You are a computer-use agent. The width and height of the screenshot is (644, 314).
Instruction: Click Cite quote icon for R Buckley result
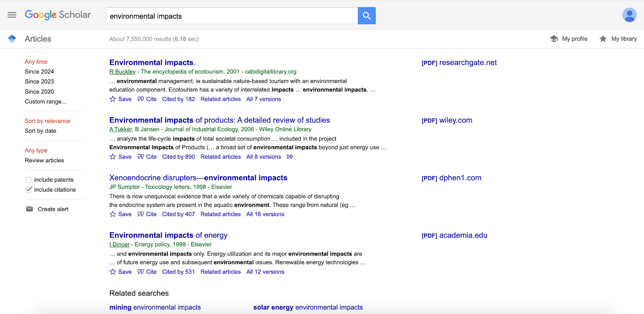(x=140, y=99)
